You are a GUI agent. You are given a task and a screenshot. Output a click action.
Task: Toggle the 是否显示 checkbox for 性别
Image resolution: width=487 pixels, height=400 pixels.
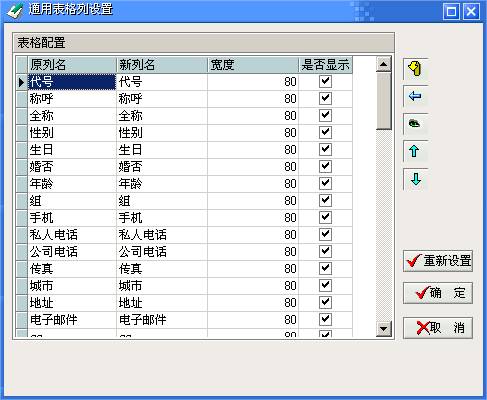pyautogui.click(x=325, y=132)
